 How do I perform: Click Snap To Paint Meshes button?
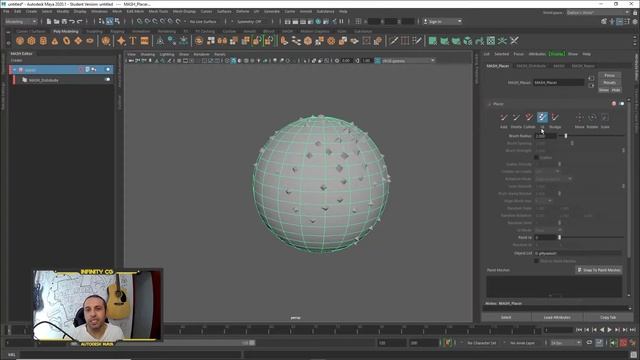pos(599,270)
